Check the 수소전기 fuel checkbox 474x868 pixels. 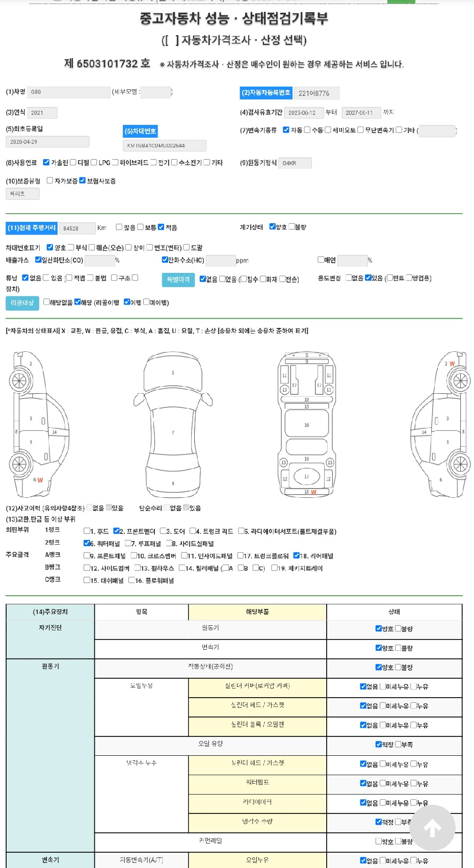pyautogui.click(x=174, y=163)
